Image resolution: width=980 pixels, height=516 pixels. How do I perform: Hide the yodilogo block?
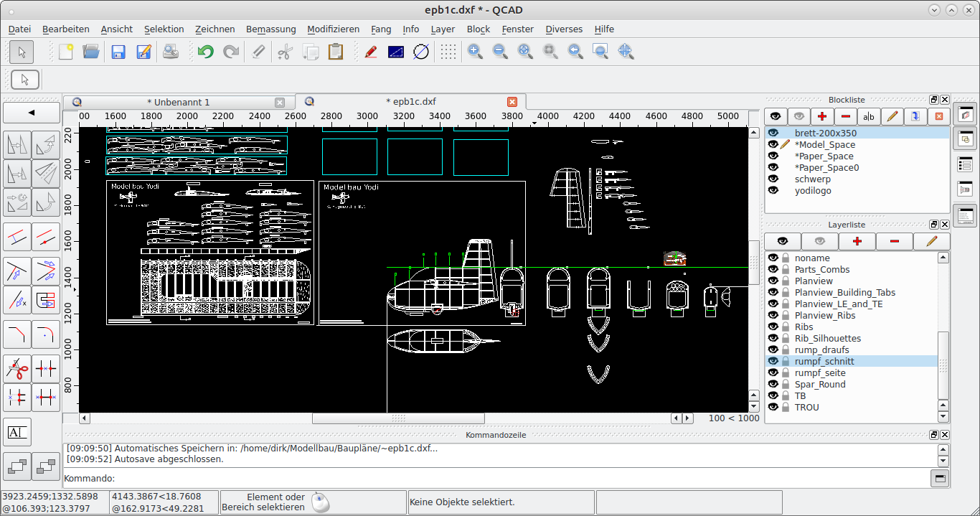[x=773, y=190]
